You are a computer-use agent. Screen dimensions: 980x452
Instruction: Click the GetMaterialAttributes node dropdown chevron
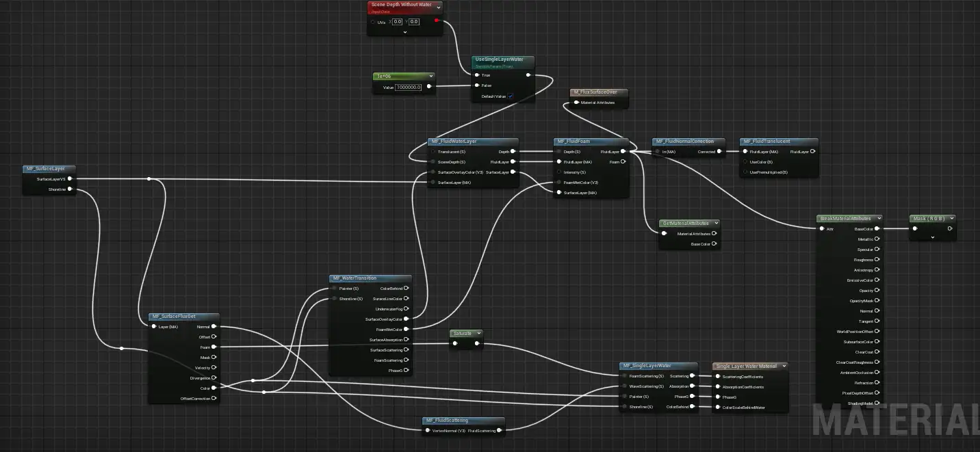(x=715, y=224)
